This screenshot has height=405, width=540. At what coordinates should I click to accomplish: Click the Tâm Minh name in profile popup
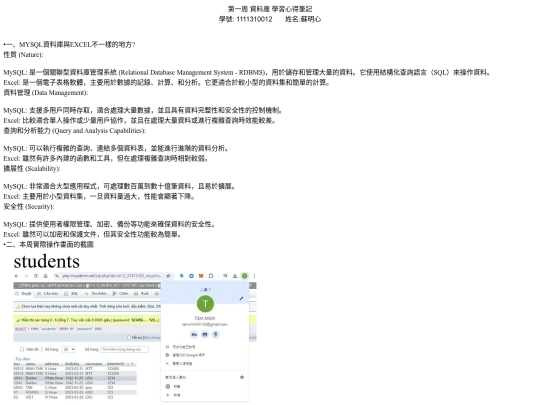pos(205,318)
